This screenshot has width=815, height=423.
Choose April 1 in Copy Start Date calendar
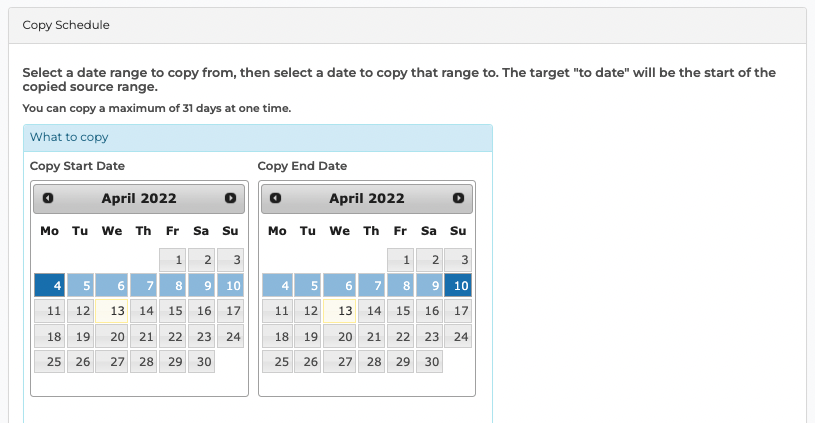(173, 260)
